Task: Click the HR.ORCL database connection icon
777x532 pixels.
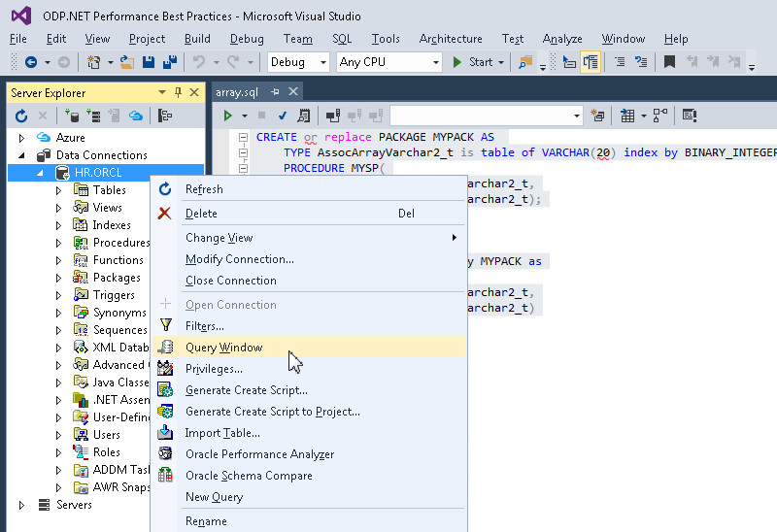Action: pyautogui.click(x=62, y=173)
